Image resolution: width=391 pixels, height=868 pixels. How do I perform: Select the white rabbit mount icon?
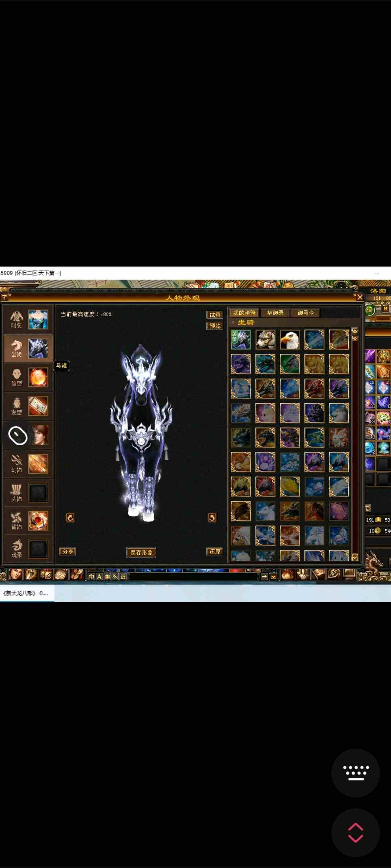[x=339, y=437]
